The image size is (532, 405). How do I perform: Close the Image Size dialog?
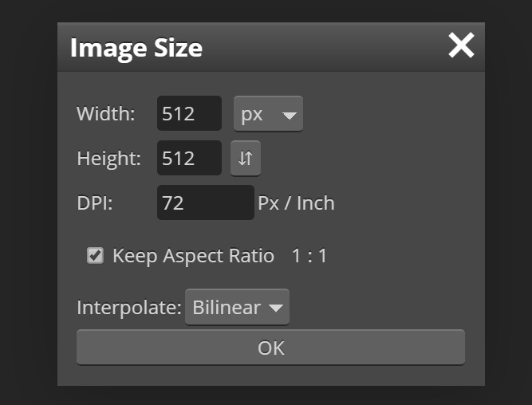click(461, 45)
